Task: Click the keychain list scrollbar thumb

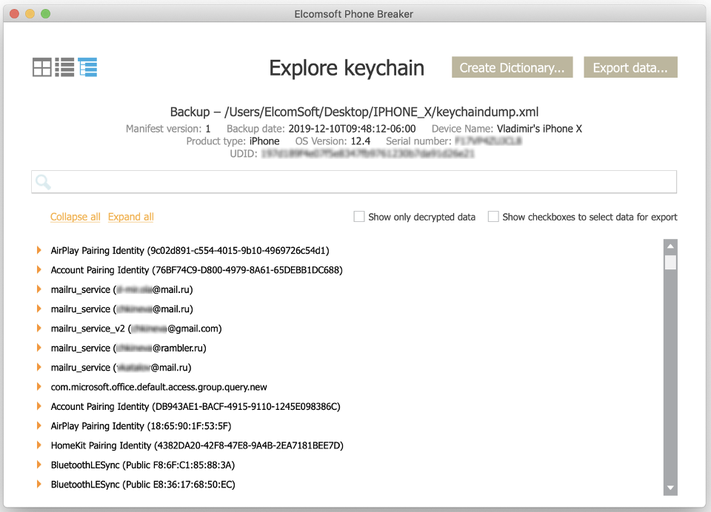Action: [x=670, y=262]
